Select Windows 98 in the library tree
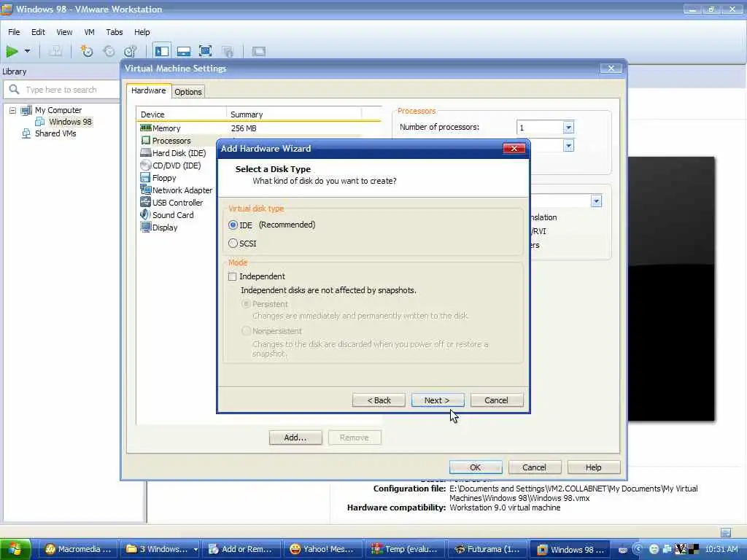The width and height of the screenshot is (747, 560). [x=70, y=122]
